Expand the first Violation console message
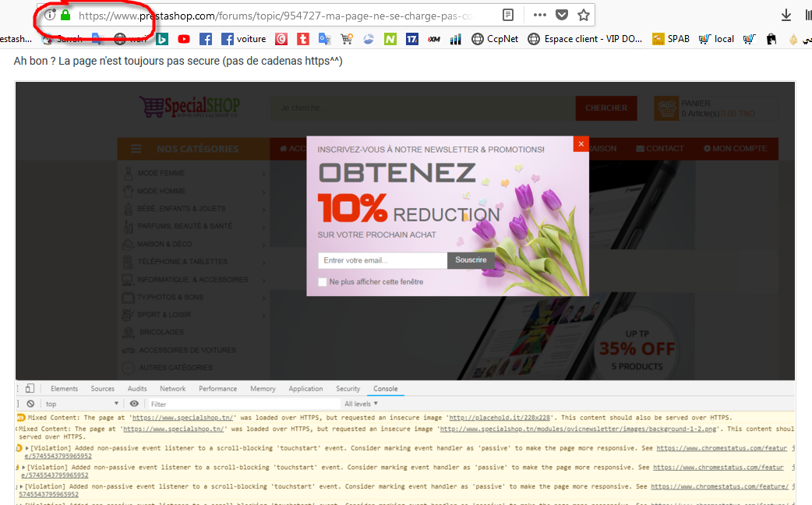812x505 pixels. pos(27,448)
